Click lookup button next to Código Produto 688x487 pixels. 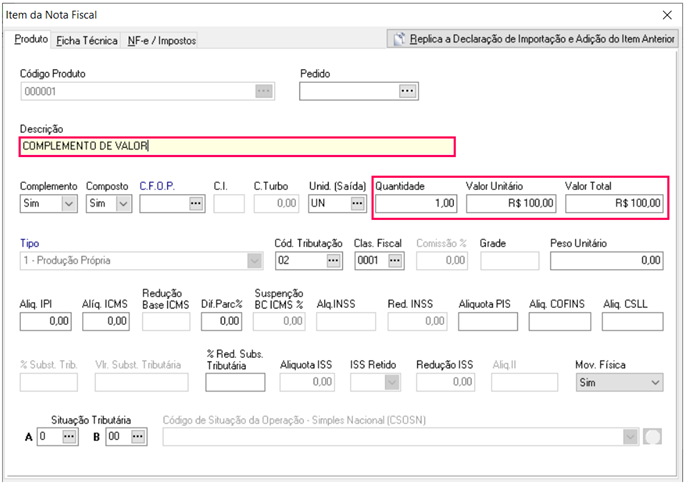[x=263, y=91]
